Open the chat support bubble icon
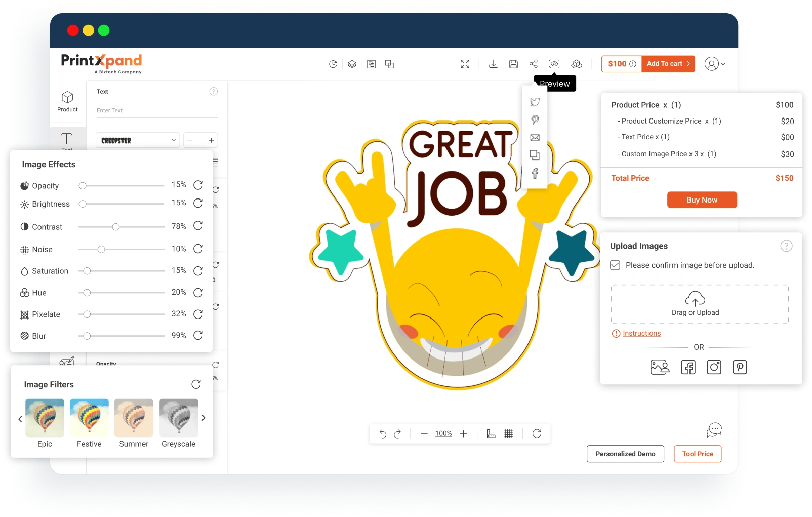The width and height of the screenshot is (812, 517). (x=714, y=430)
